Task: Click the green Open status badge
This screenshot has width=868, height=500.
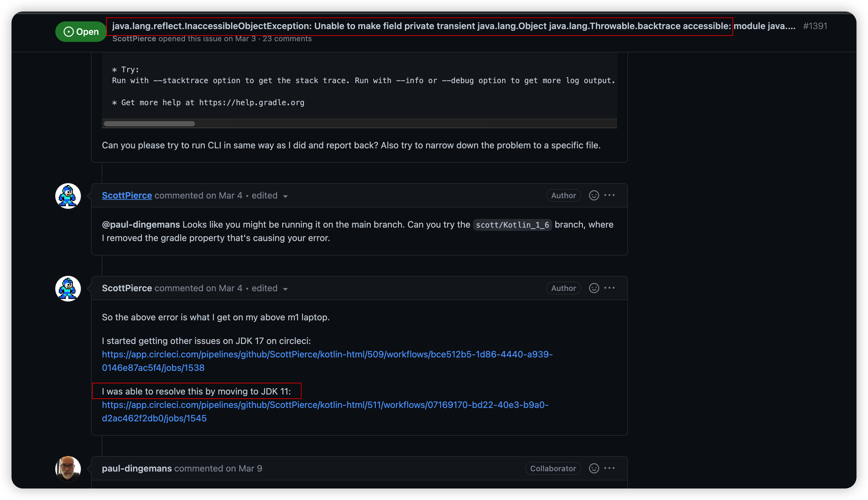Action: [x=81, y=32]
